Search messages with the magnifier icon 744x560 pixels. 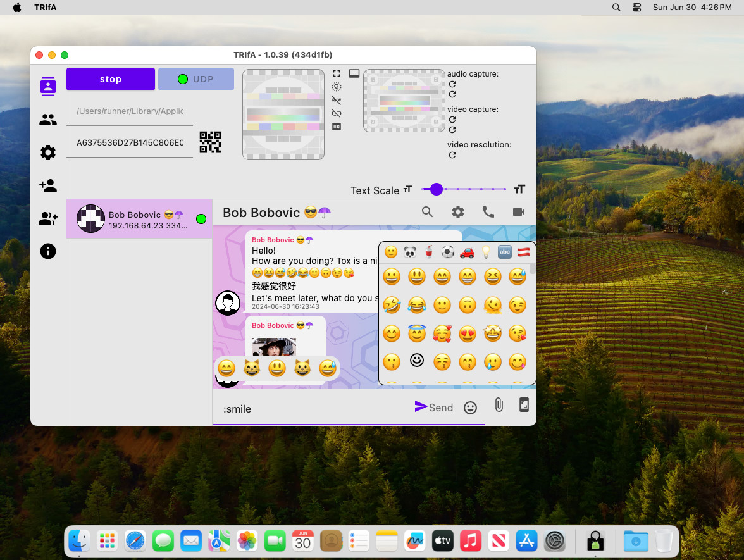(428, 212)
